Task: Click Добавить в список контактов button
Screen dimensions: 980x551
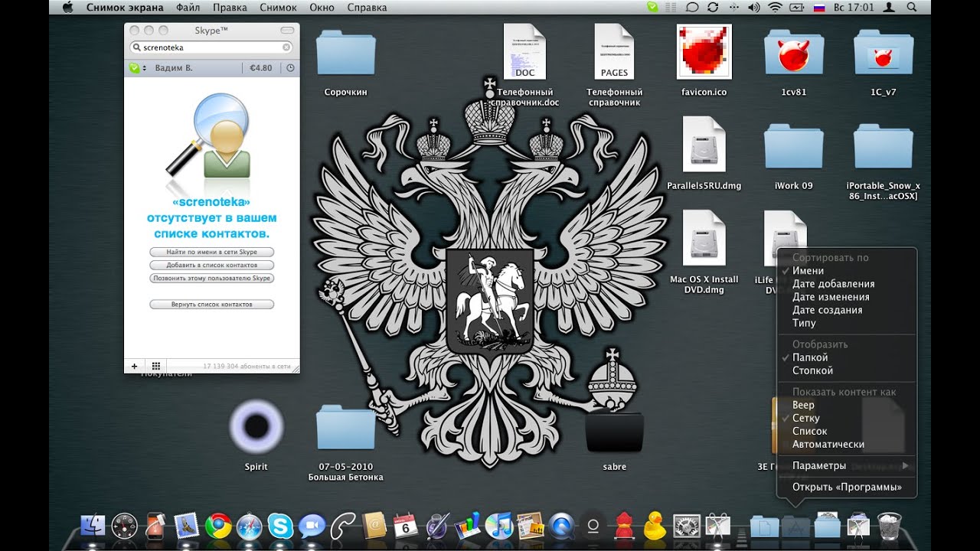Action: click(211, 265)
